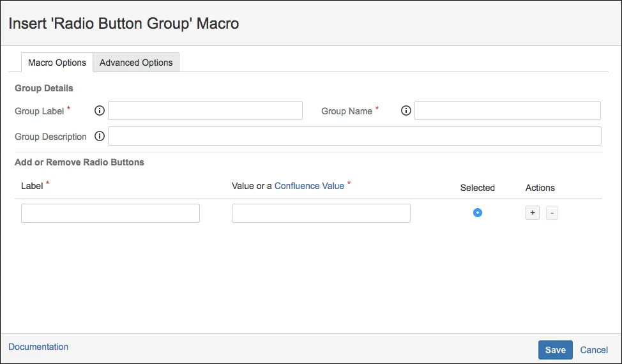Screen dimensions: 622x364
Task: Cancel the macro dialog
Action: click(x=594, y=350)
